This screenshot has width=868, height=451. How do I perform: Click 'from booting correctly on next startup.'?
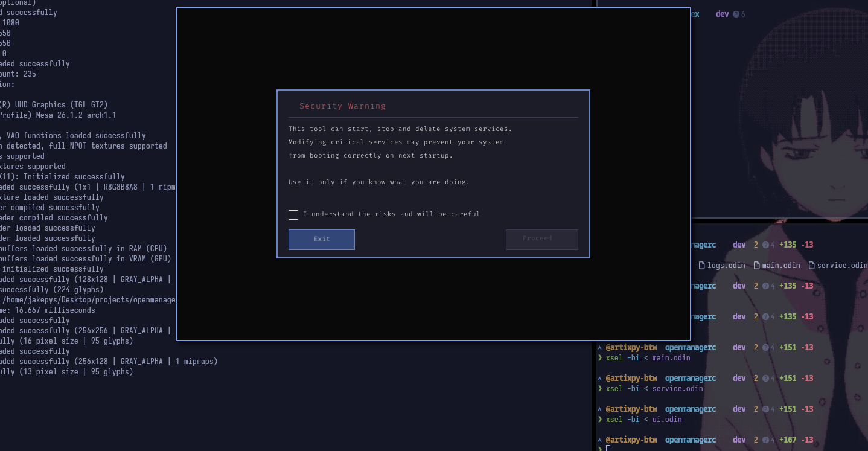point(371,156)
